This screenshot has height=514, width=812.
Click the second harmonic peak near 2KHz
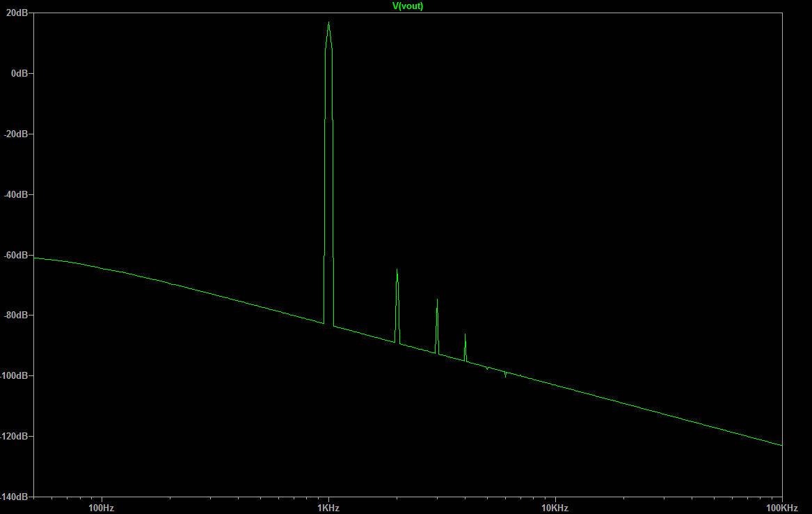[397, 270]
